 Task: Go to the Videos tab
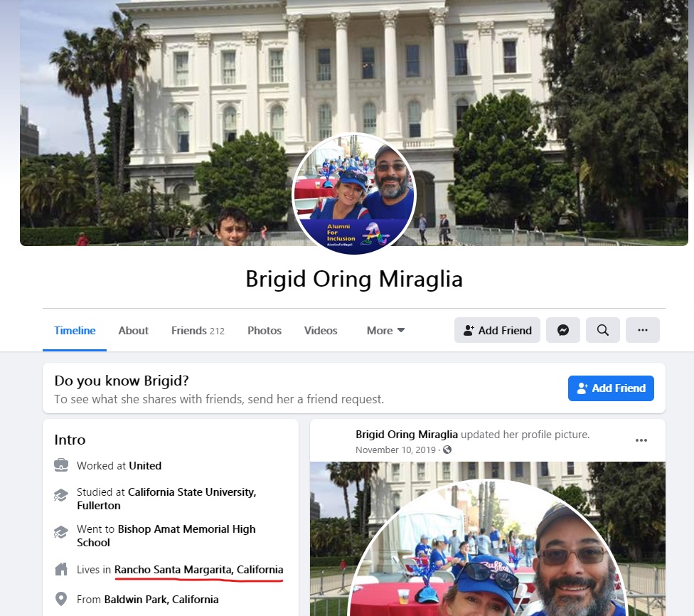321,330
